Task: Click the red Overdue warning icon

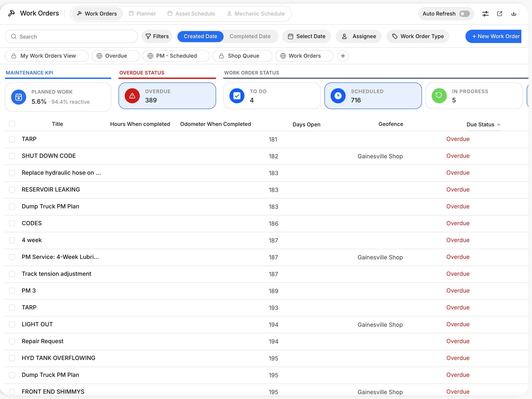Action: click(x=132, y=96)
